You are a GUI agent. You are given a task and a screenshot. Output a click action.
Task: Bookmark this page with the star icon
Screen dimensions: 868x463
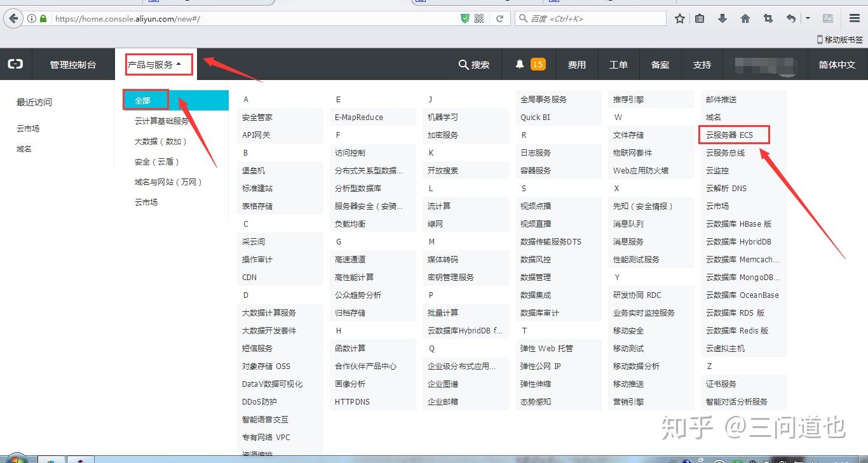pos(679,18)
